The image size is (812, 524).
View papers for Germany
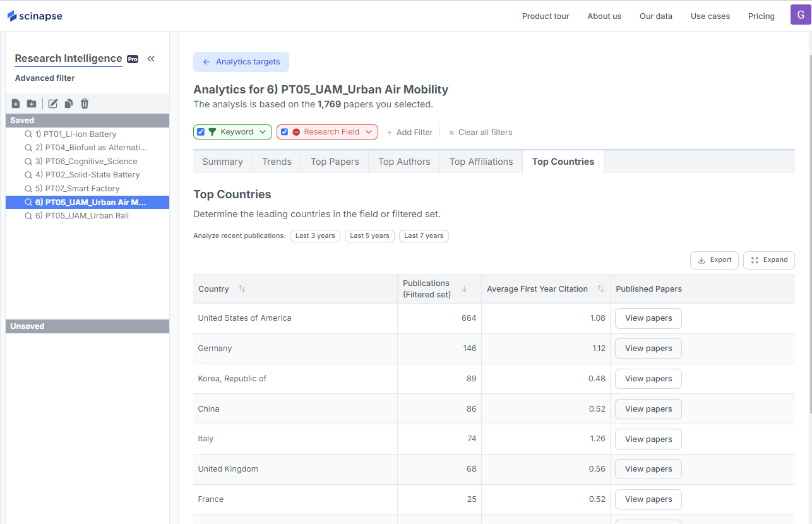[x=648, y=348]
